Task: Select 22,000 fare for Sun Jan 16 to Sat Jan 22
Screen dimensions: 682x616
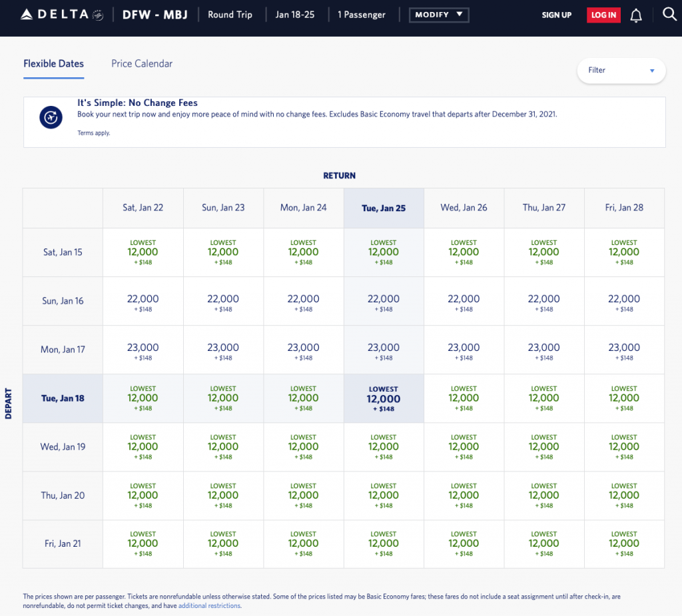Action: 143,302
